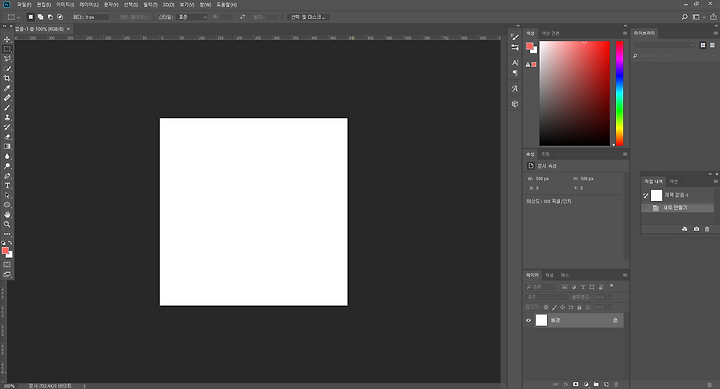Click the Quick Mask mode icon
This screenshot has height=389, width=720.
click(7, 265)
